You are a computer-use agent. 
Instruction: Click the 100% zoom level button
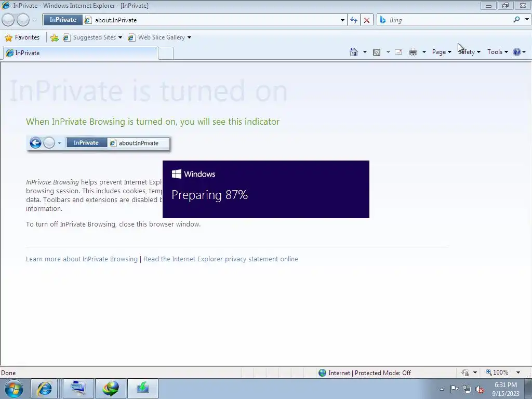pos(497,373)
